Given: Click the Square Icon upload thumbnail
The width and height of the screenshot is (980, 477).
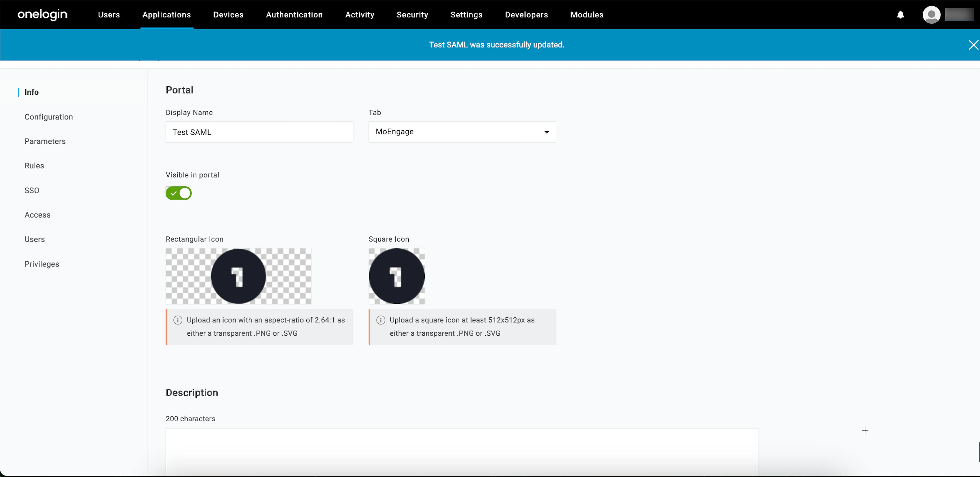Looking at the screenshot, I should pyautogui.click(x=396, y=276).
